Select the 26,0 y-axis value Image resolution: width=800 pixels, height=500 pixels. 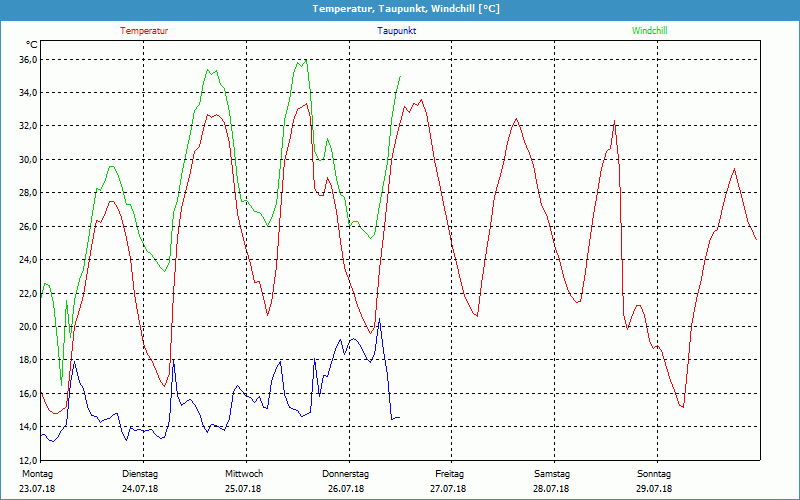tap(29, 226)
